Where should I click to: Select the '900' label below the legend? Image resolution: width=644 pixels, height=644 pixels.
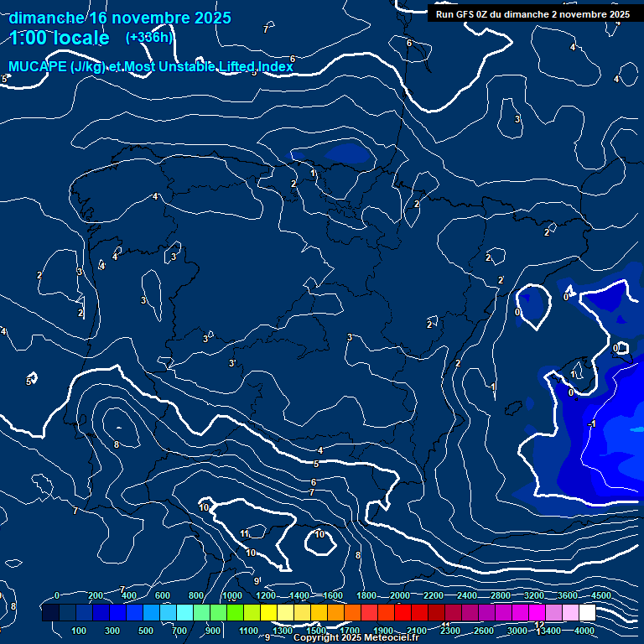pos(213,631)
